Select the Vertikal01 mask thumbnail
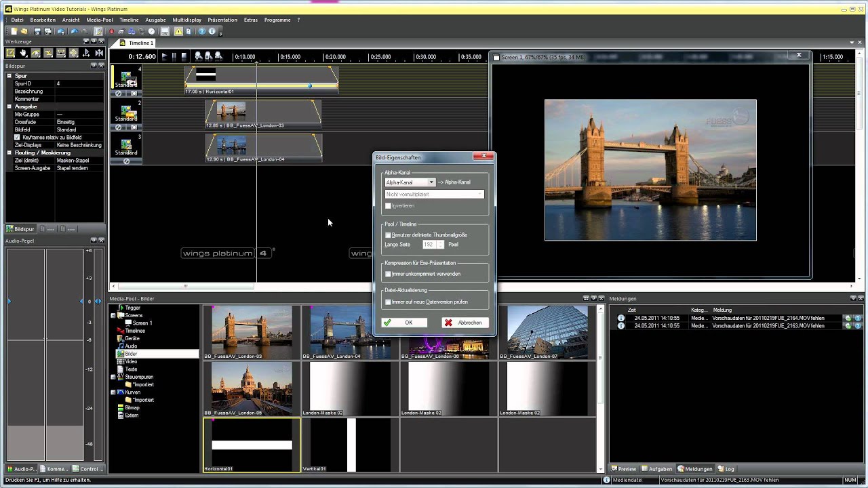The height and width of the screenshot is (488, 868). pos(351,445)
